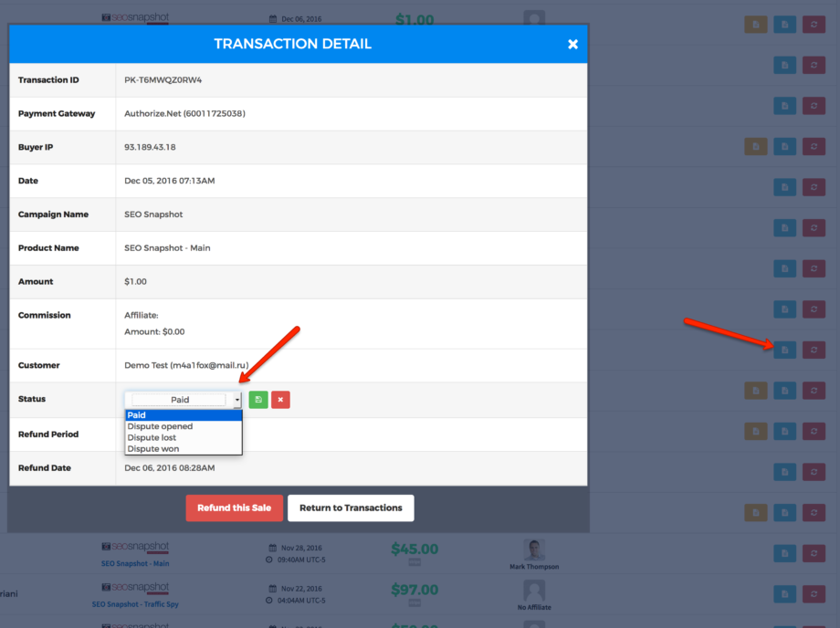Viewport: 840px width, 628px height.
Task: Click the clock icon beside 04:04AM UTC-5
Action: (269, 601)
